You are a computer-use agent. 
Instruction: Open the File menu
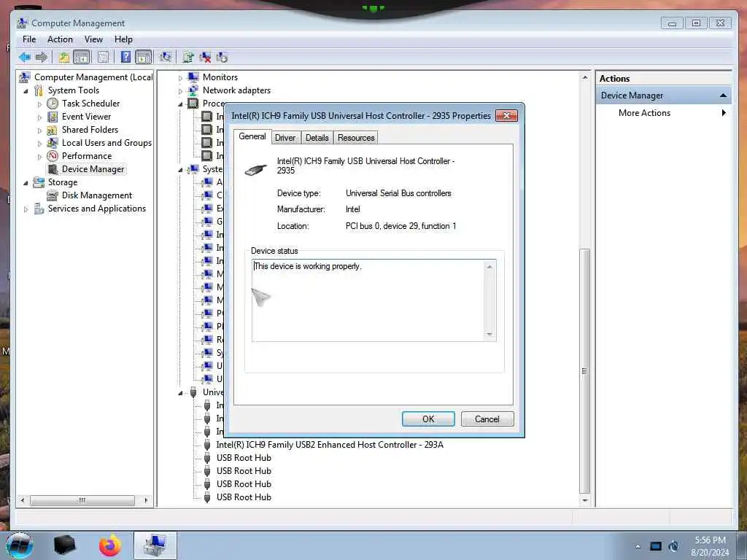point(29,39)
